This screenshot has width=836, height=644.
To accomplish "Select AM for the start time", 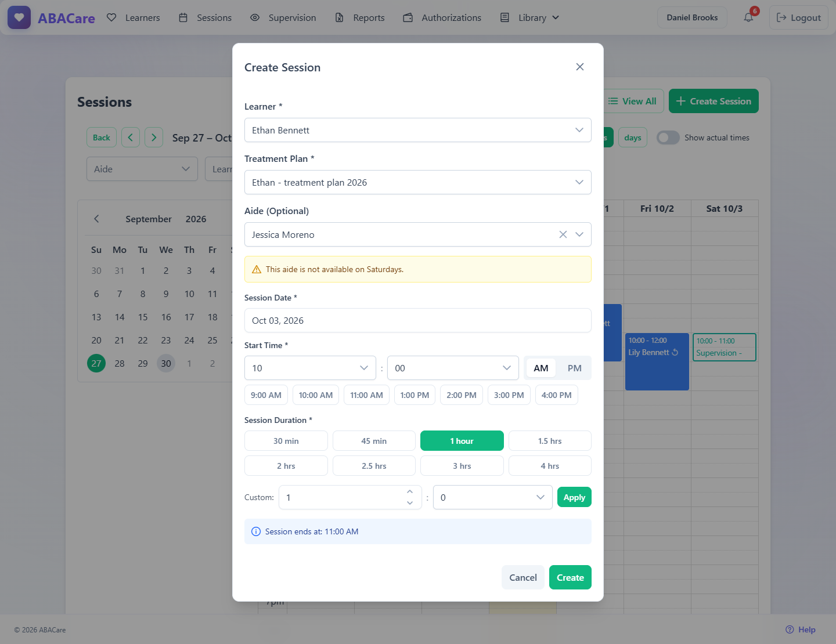I will [541, 368].
